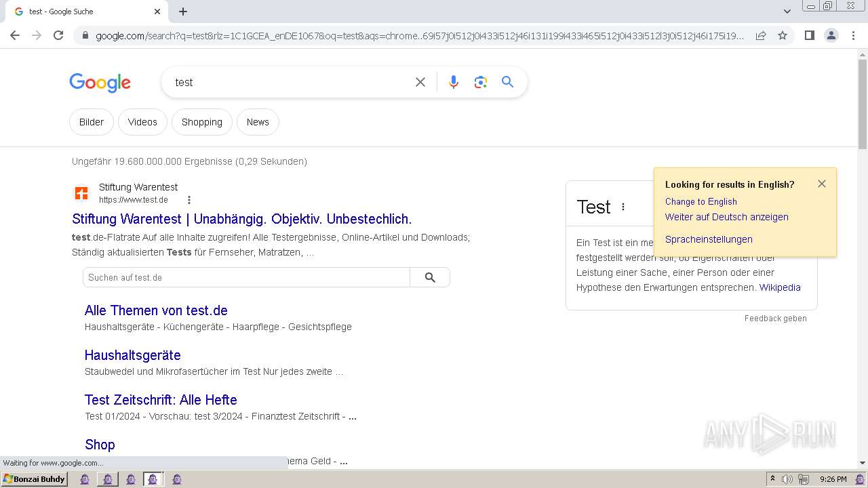Open Chrome side panel
868x488 pixels.
coord(810,35)
